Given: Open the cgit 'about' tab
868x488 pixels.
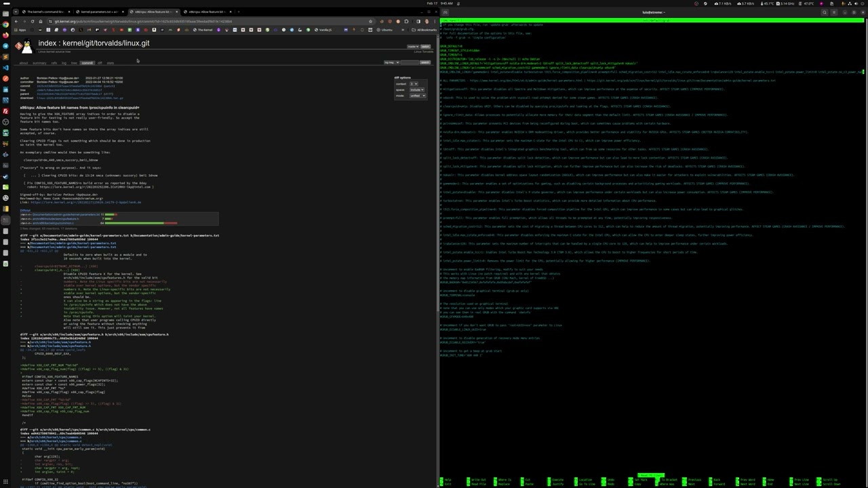Looking at the screenshot, I should pyautogui.click(x=24, y=63).
